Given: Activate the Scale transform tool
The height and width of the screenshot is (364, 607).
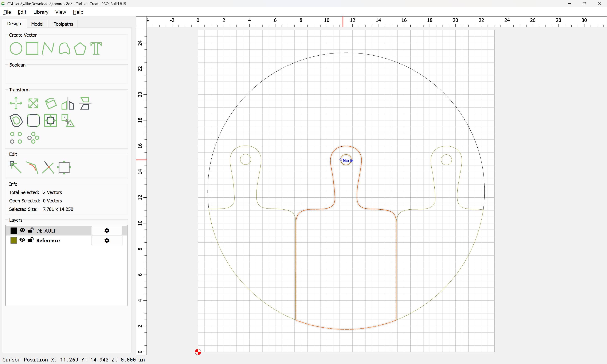Looking at the screenshot, I should pyautogui.click(x=33, y=103).
